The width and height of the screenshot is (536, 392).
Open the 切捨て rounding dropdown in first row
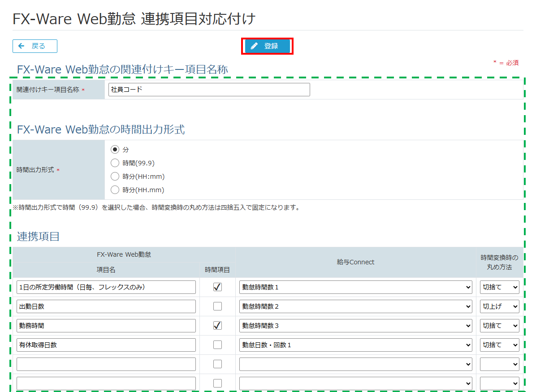tap(499, 287)
